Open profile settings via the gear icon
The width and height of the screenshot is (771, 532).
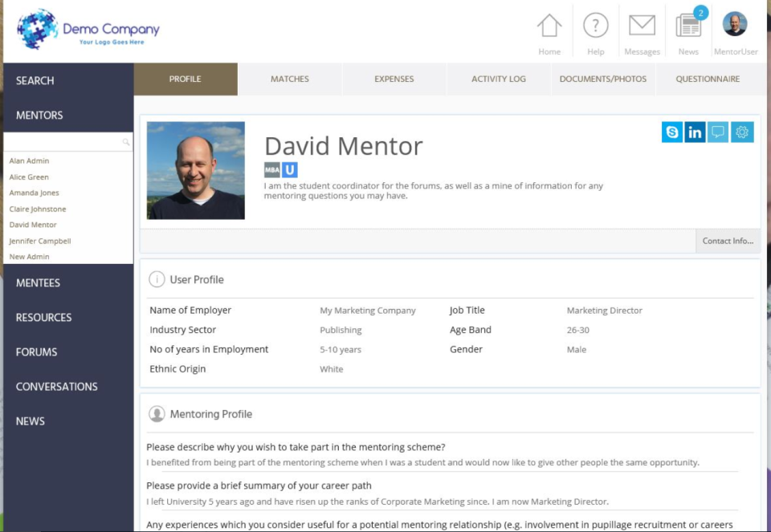coord(741,132)
